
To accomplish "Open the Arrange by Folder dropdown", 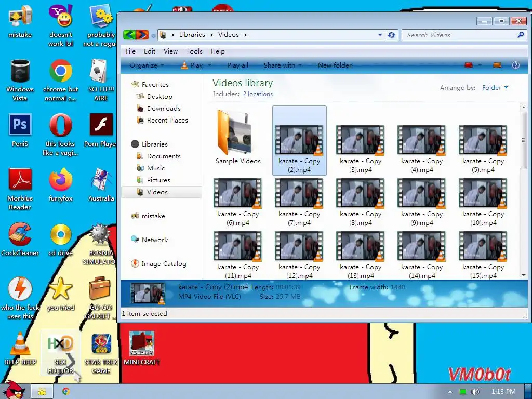I will (x=495, y=87).
